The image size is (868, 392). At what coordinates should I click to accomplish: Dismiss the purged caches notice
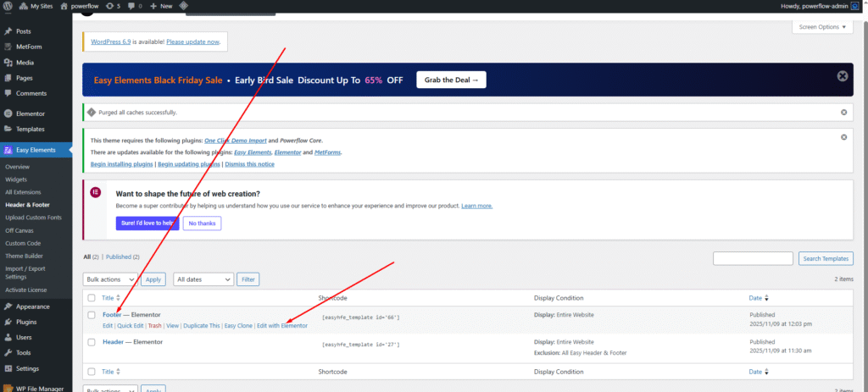(843, 112)
